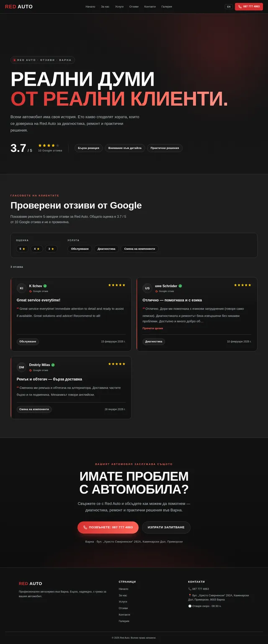Screen dimensions: 268x644
Task: Filter reviews by 3 star rating
Action: pyautogui.click(x=51, y=249)
